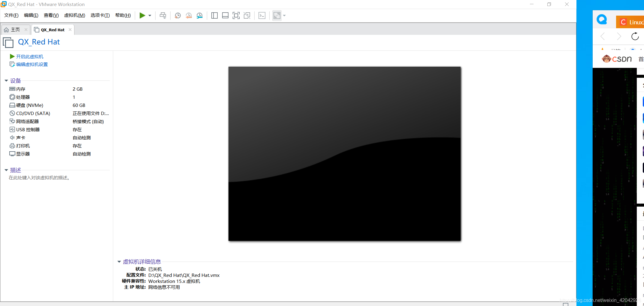Select the Linux tab in browser window
Screen dimensions: 644x306
coord(630,22)
